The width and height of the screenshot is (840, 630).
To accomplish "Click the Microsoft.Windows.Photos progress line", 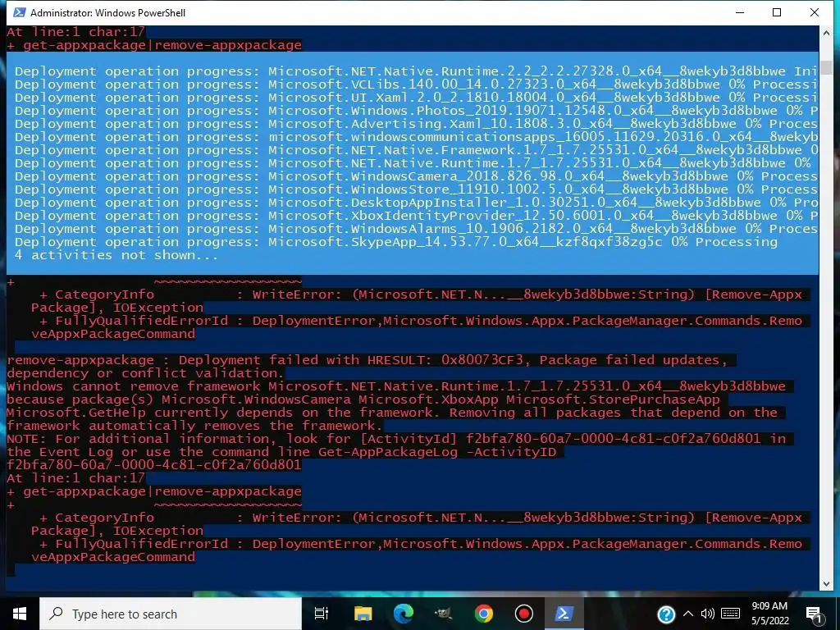I will [x=416, y=111].
